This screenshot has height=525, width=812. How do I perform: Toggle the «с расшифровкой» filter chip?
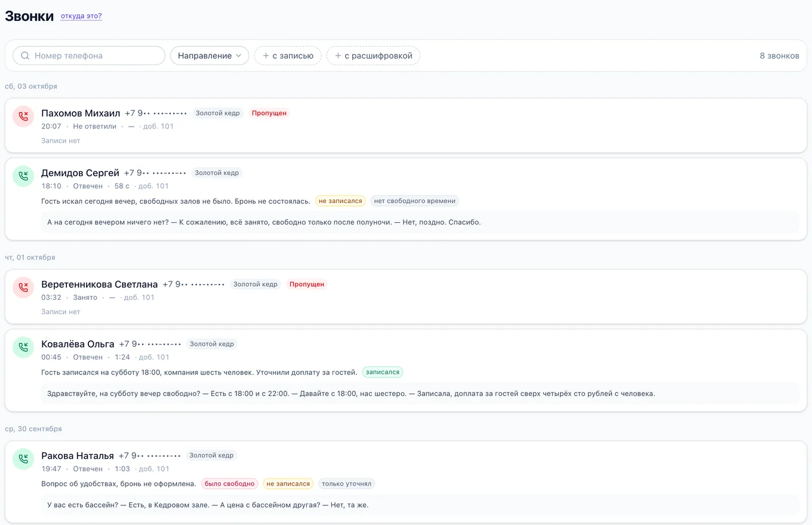373,56
